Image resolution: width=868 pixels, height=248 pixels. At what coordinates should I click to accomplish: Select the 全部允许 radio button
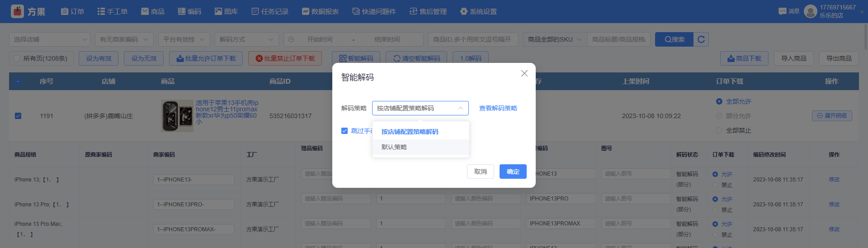coord(719,101)
